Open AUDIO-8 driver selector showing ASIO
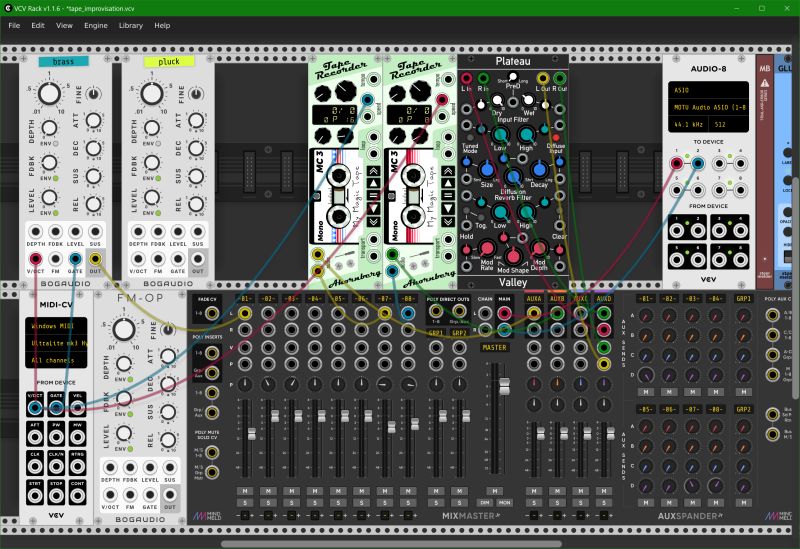 tap(708, 90)
